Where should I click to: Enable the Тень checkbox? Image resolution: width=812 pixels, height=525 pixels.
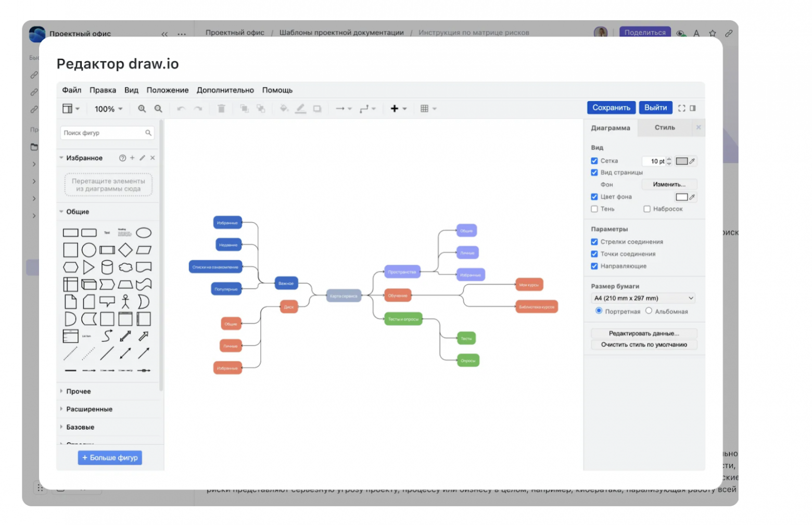tap(594, 209)
